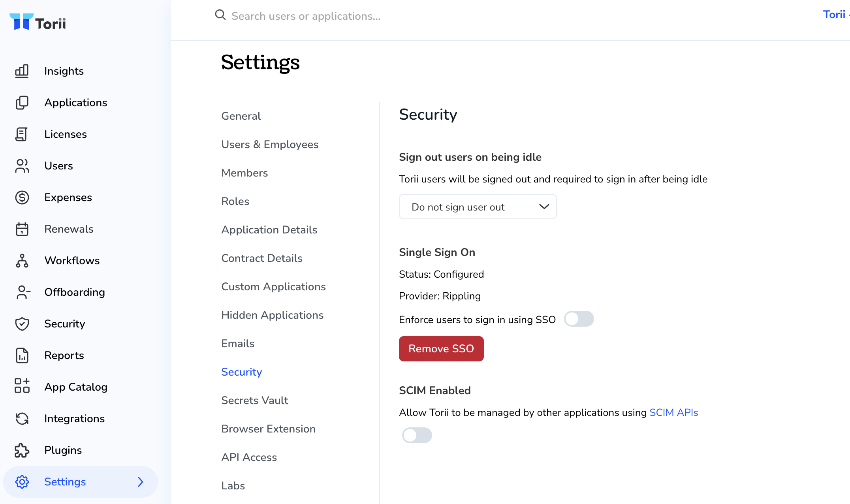Screen dimensions: 850x504
Task: Click the Security shield icon
Action: pyautogui.click(x=22, y=324)
